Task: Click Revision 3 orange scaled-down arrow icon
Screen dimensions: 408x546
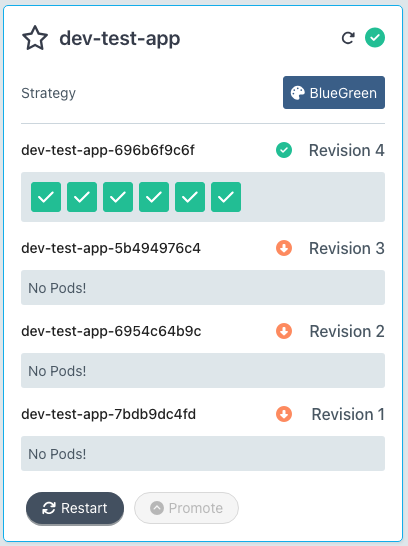Action: [284, 248]
